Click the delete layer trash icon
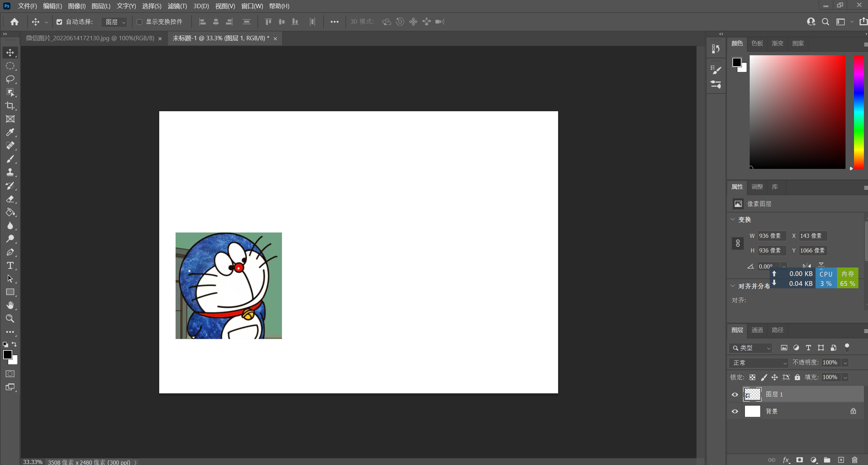Screen dimensions: 868x465 854,460
